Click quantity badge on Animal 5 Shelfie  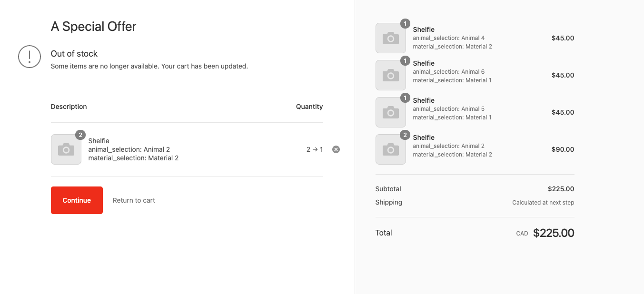coord(405,98)
